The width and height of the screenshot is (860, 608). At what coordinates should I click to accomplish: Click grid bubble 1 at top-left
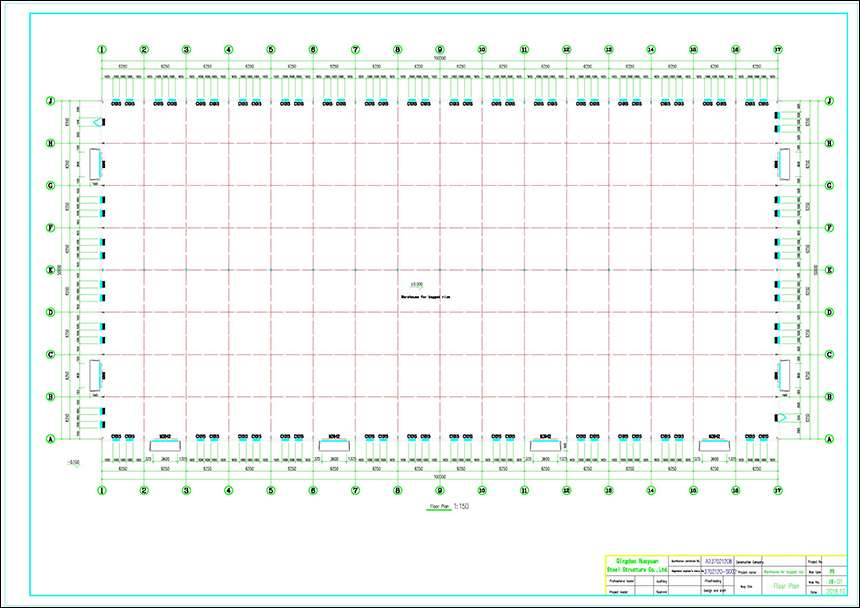point(101,49)
